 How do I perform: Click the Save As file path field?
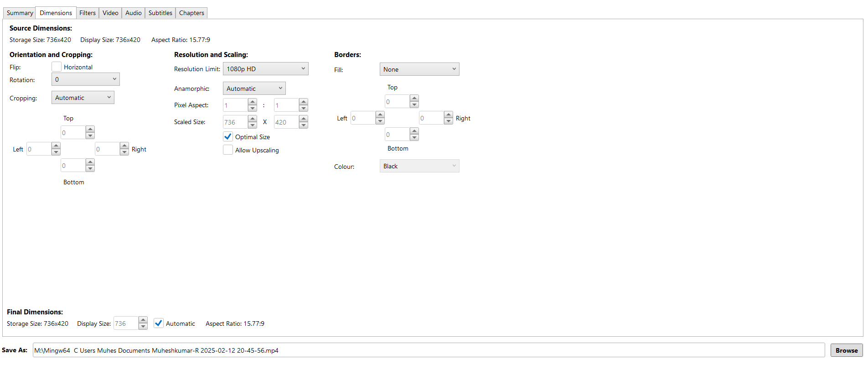[429, 350]
